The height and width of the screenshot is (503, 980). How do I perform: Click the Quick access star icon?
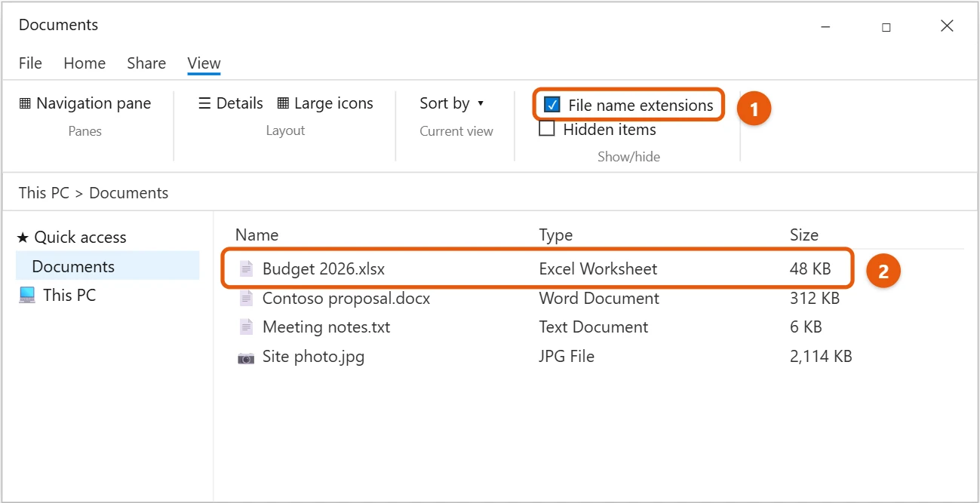(x=23, y=238)
